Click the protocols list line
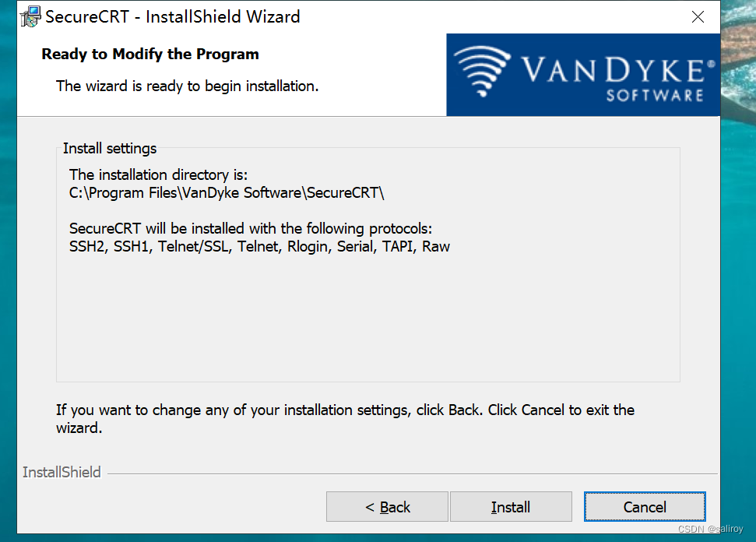The height and width of the screenshot is (542, 756). (258, 246)
